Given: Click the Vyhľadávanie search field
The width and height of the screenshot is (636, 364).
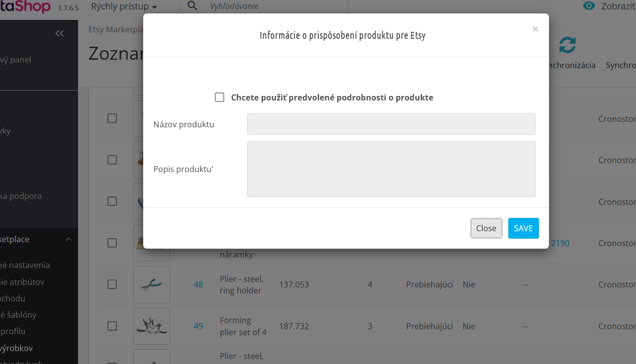Looking at the screenshot, I should coord(273,6).
